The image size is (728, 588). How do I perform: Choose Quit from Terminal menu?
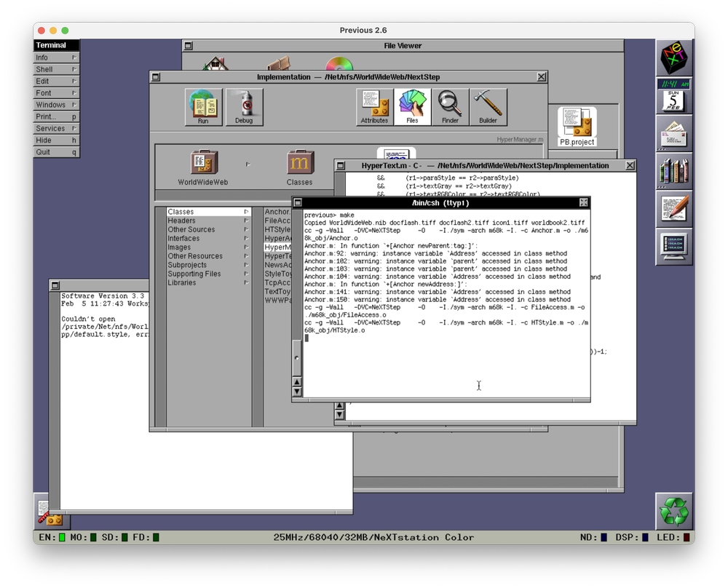[x=56, y=152]
